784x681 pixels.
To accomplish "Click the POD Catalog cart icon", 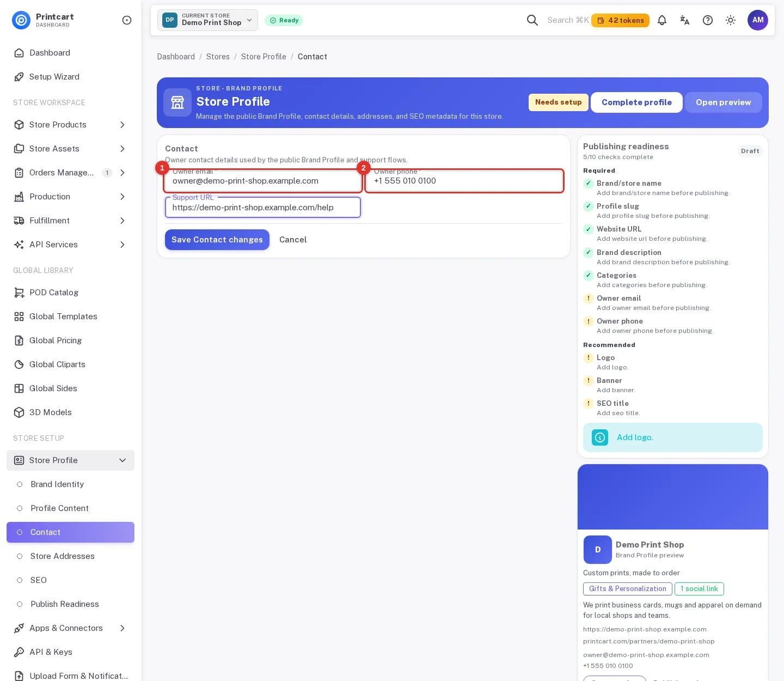I will coord(19,293).
